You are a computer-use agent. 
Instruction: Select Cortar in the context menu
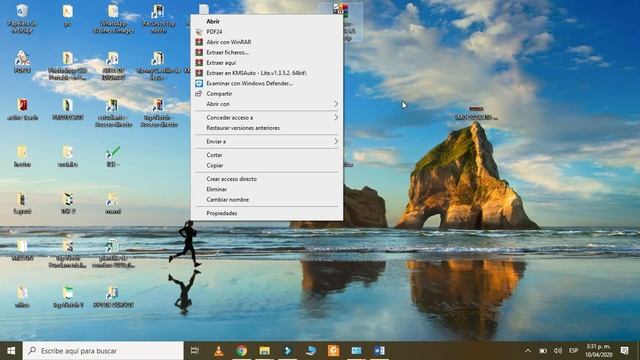point(267,155)
